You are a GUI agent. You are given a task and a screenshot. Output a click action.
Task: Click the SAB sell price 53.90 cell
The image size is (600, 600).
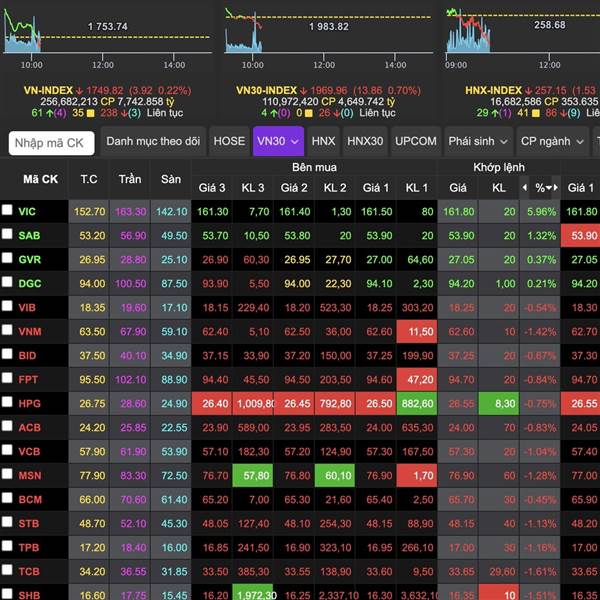pos(580,236)
